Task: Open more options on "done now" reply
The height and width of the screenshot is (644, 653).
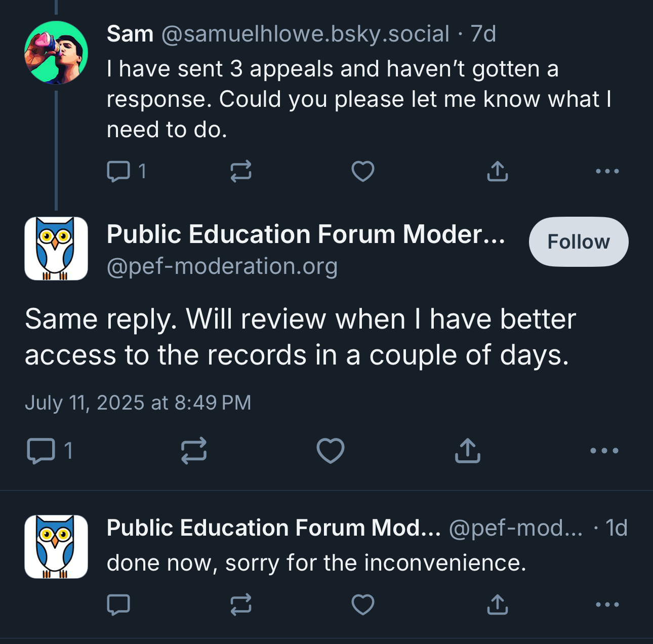Action: point(607,605)
